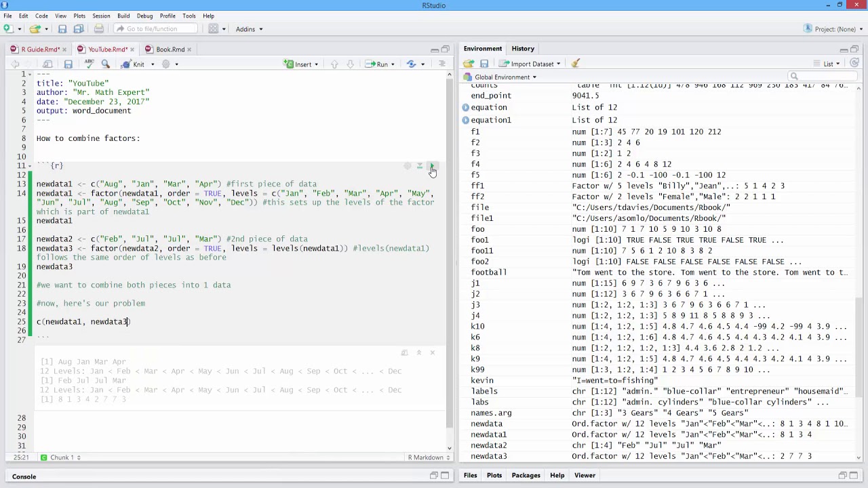Select the football environment row
The width and height of the screenshot is (868, 488).
coord(658,272)
